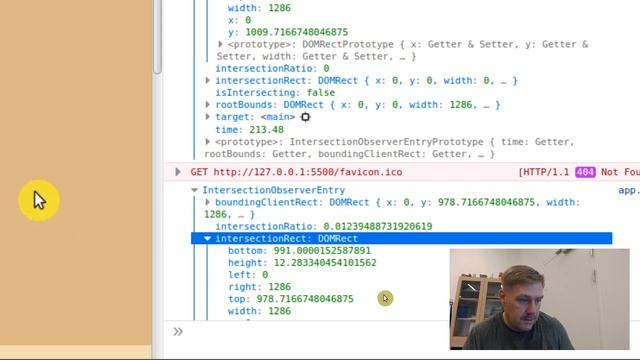The image size is (640, 360).
Task: Expand the IntersectionObserverEntryPrototype entry
Action: pyautogui.click(x=208, y=142)
